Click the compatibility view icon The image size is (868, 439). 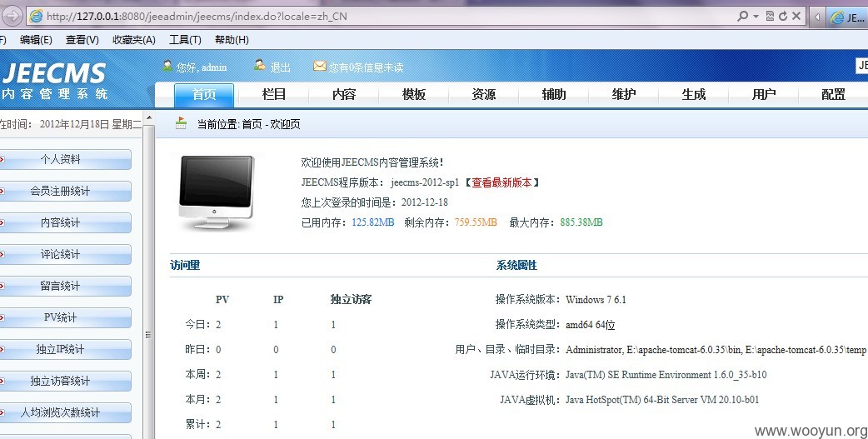pos(770,16)
